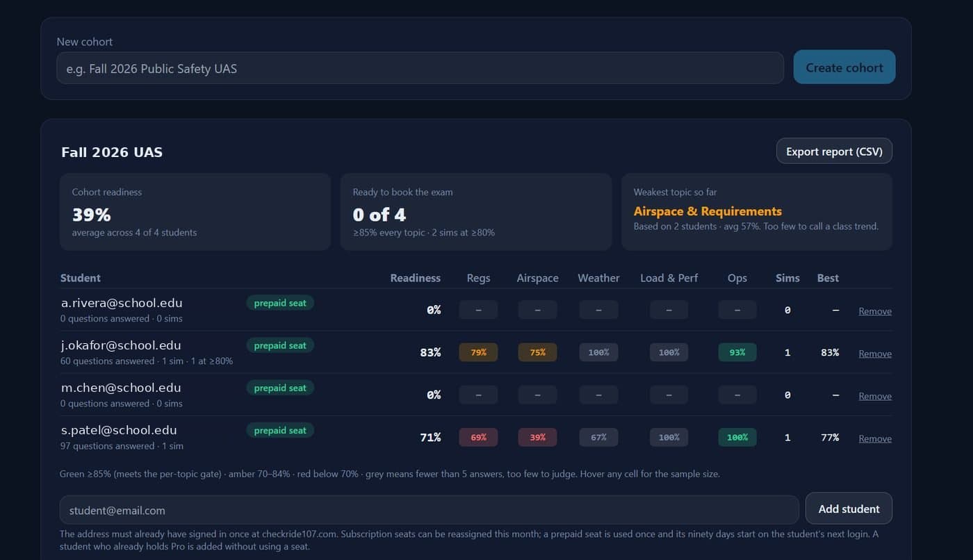Click the 0 of 4 ready value

[379, 215]
